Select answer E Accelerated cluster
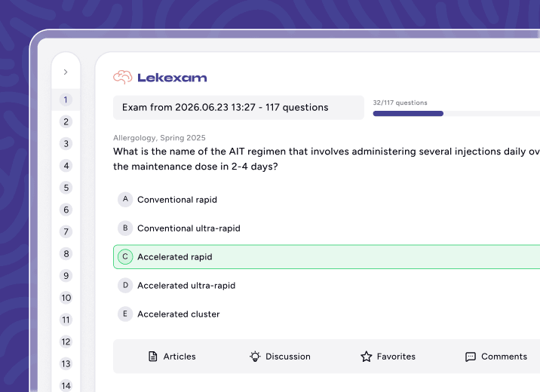The image size is (540, 392). coord(327,314)
